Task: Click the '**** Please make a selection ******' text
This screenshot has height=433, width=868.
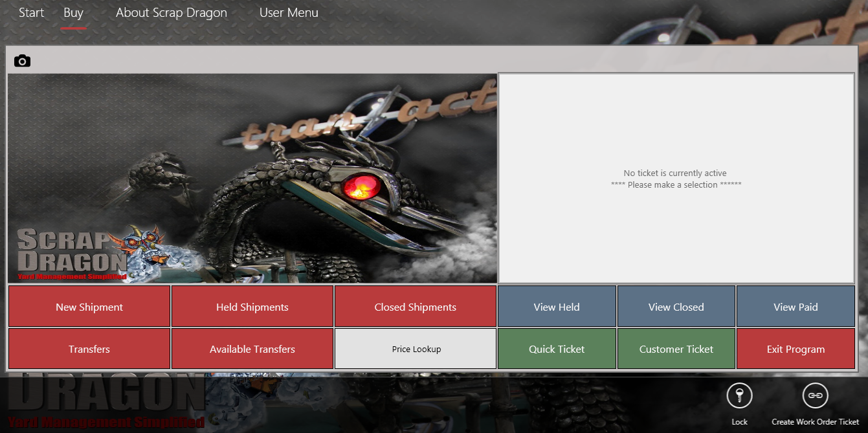Action: [x=676, y=185]
